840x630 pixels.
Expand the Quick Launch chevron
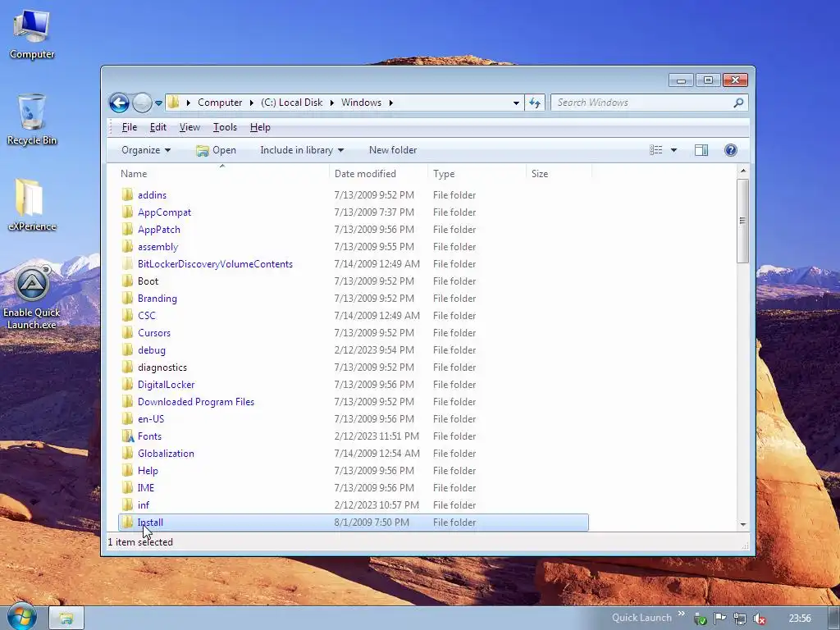681,614
